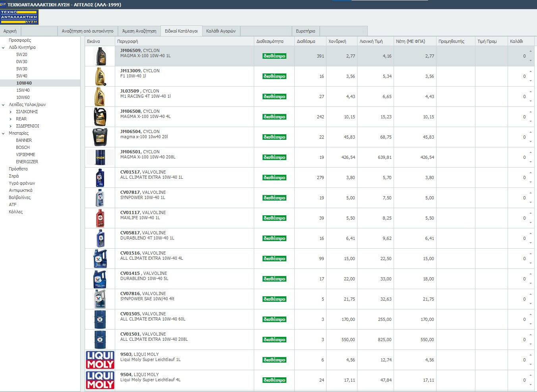Click the διαθέσιμο badge for JM06509
Screen dimensions: 537x392
(274, 56)
